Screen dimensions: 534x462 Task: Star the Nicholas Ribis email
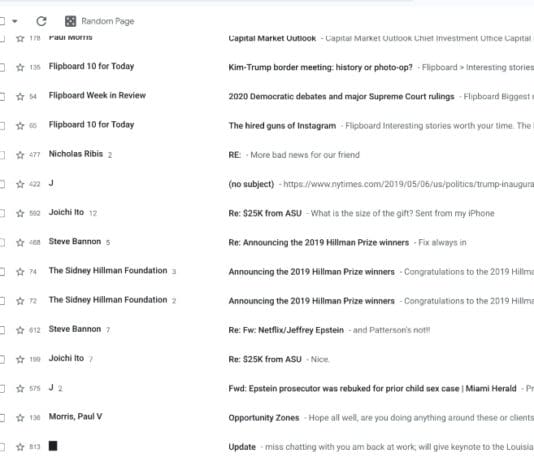coord(20,155)
